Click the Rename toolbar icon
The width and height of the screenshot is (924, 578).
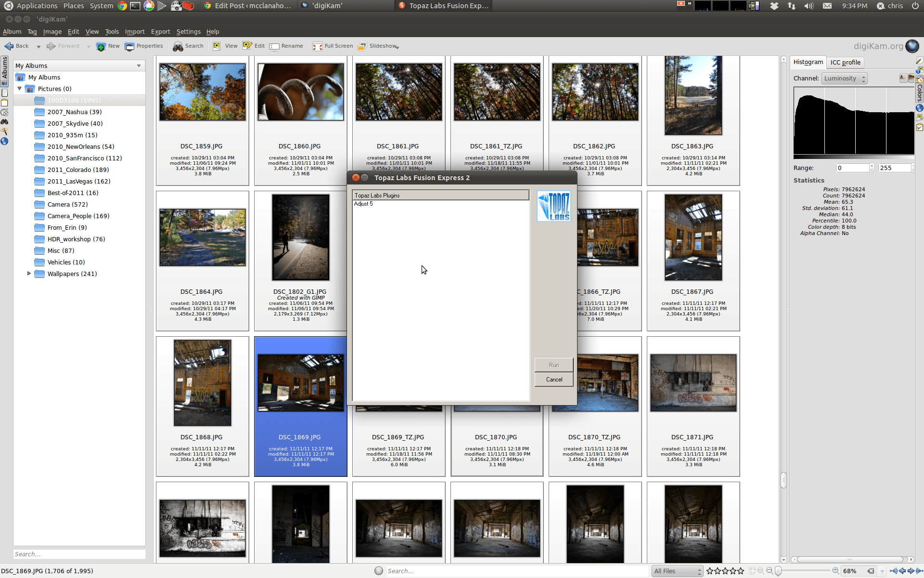click(274, 46)
